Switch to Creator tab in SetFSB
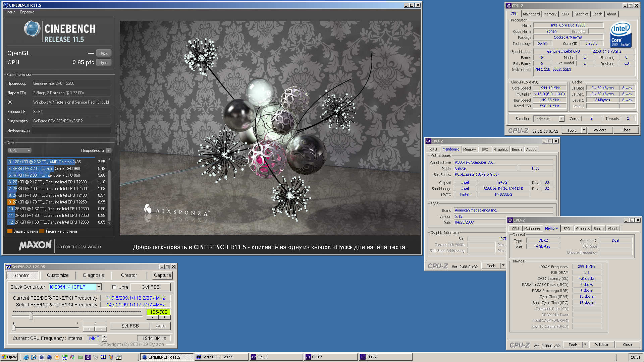The image size is (644, 362). [129, 275]
